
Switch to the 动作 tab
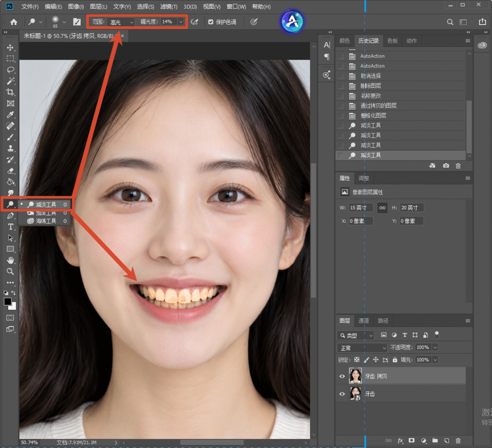(411, 41)
